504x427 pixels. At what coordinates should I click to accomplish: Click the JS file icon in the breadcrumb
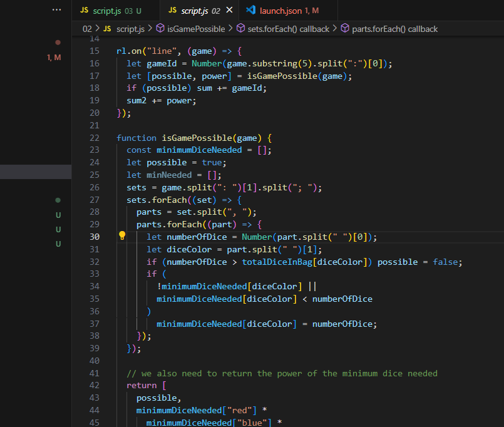click(x=106, y=29)
